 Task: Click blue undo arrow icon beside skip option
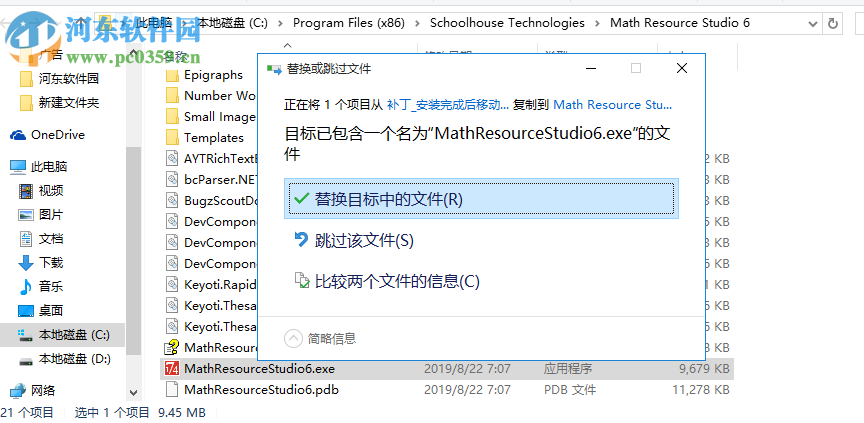(x=301, y=240)
